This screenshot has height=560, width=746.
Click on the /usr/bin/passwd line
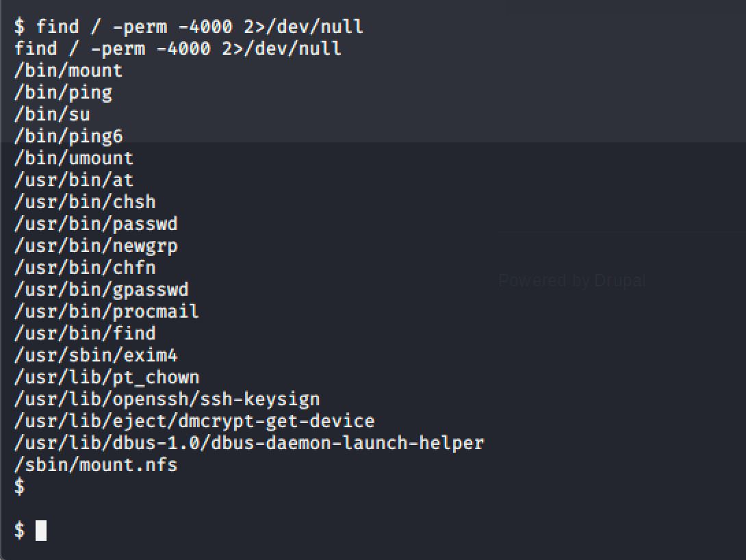(x=96, y=224)
